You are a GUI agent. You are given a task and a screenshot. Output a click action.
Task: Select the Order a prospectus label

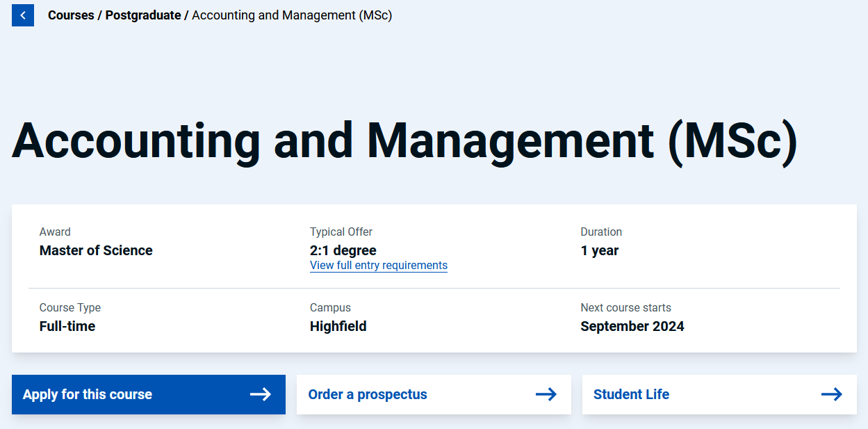click(368, 395)
